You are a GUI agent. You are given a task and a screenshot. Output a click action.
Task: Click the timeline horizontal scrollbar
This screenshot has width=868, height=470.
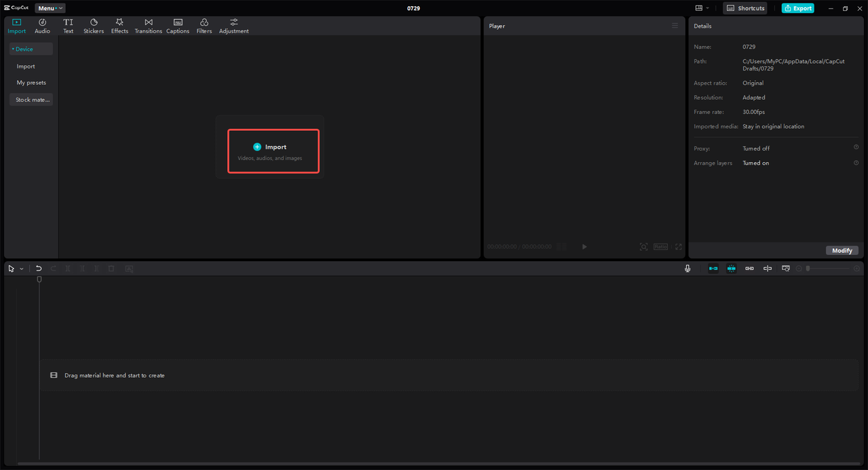tap(439, 464)
